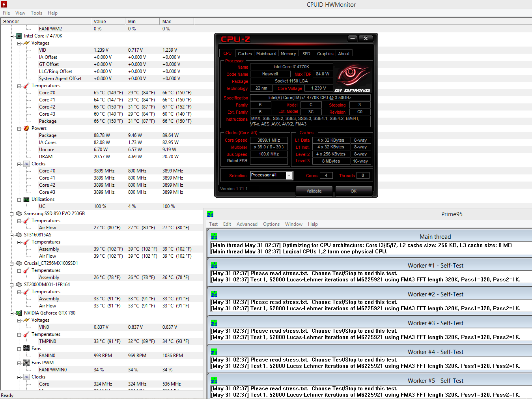Open the Advanced menu in Prime95
Screen dimensions: 532x399
tap(247, 224)
